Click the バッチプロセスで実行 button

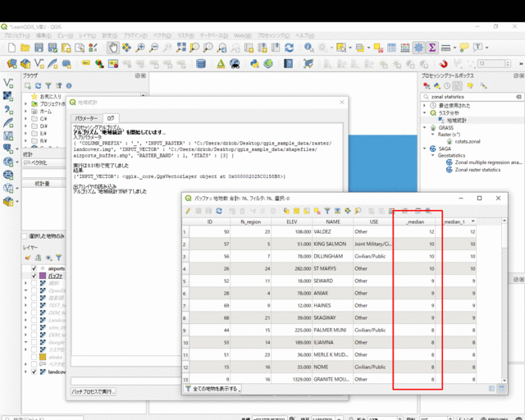pos(94,391)
